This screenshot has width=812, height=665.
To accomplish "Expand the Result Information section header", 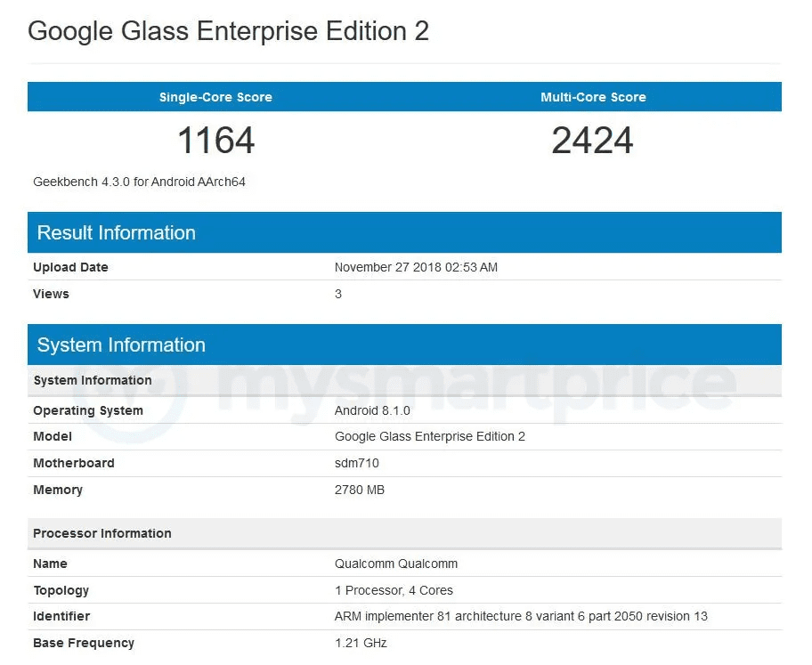I will pyautogui.click(x=116, y=232).
